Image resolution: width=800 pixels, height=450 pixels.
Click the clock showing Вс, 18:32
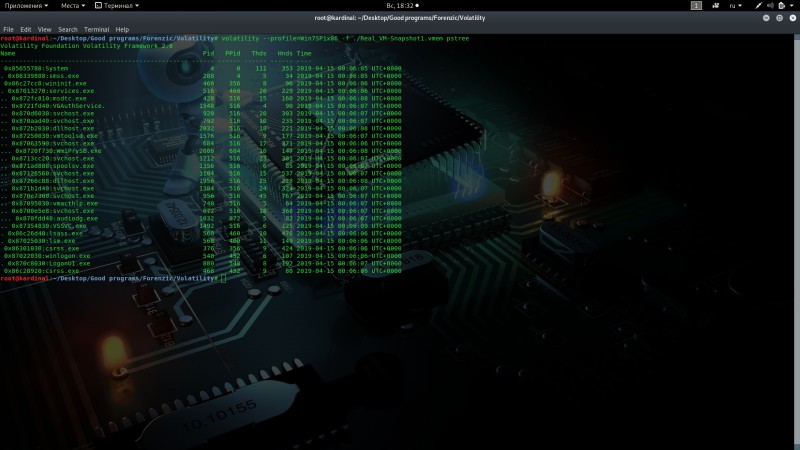[x=402, y=6]
